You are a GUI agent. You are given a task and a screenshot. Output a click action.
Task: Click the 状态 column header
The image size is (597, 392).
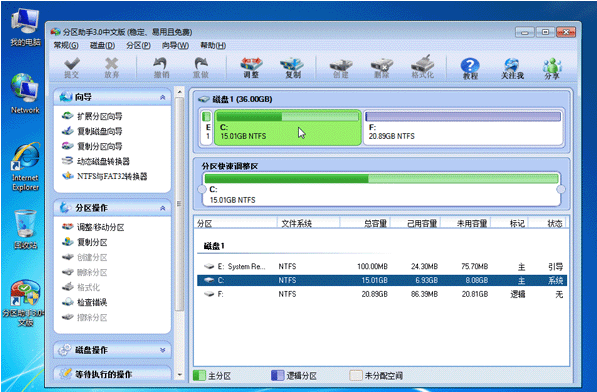(x=548, y=223)
